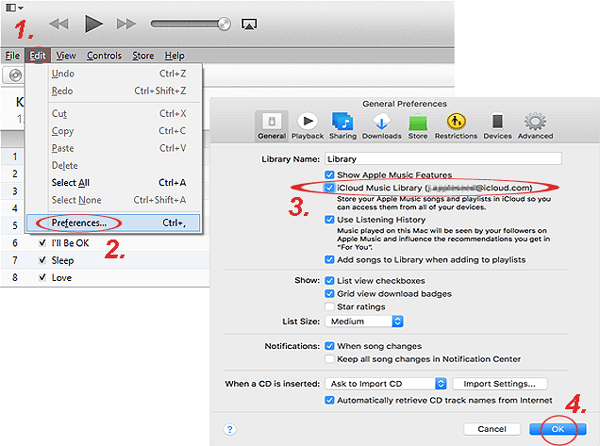Viewport: 600px width, 446px height.
Task: Open the Sharing preferences tab
Action: pos(342,126)
